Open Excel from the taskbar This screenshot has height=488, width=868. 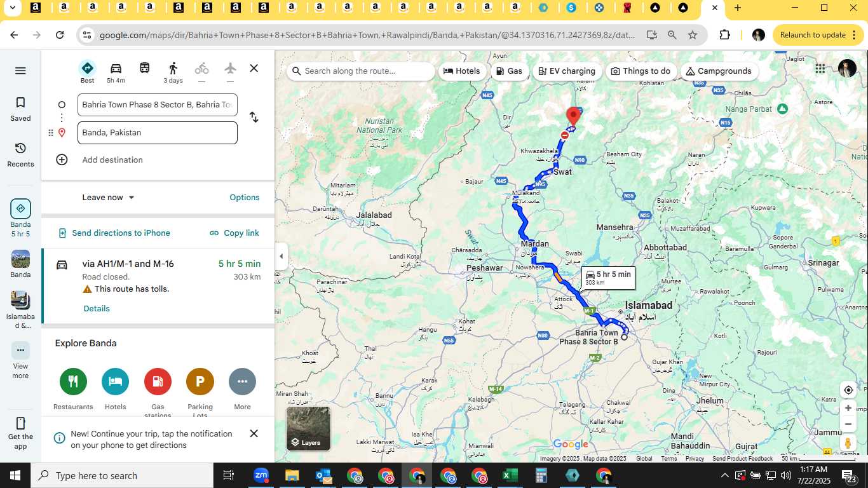(510, 475)
